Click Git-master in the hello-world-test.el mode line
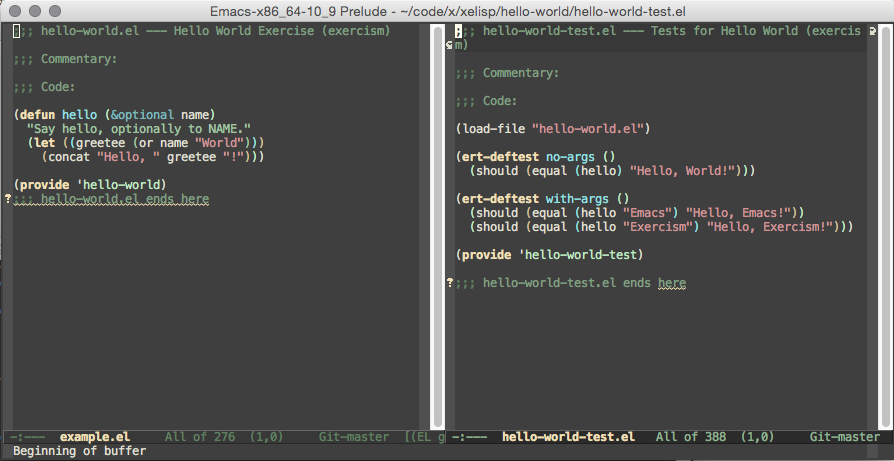Viewport: 894px width, 461px height. [x=845, y=437]
